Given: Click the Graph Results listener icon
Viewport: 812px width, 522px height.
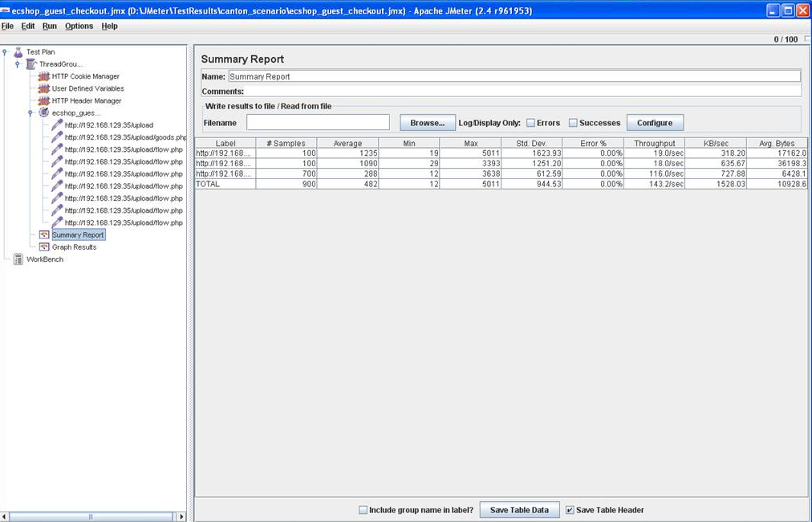Looking at the screenshot, I should point(44,247).
